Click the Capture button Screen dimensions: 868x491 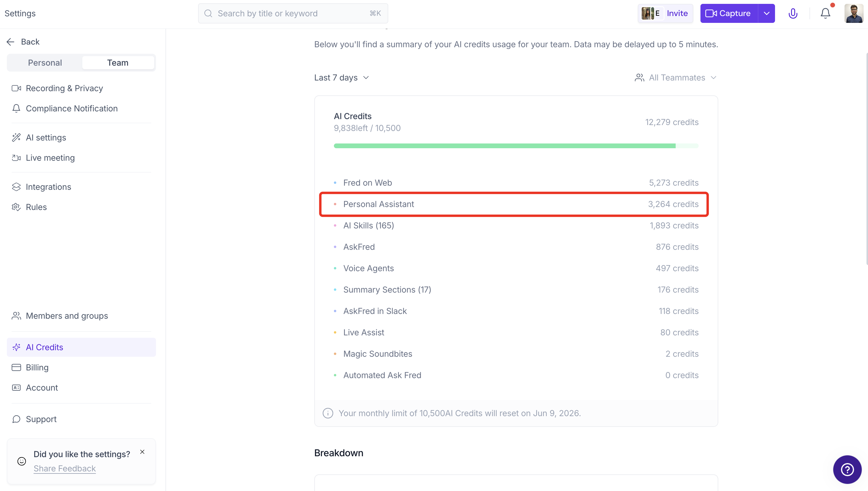point(729,13)
